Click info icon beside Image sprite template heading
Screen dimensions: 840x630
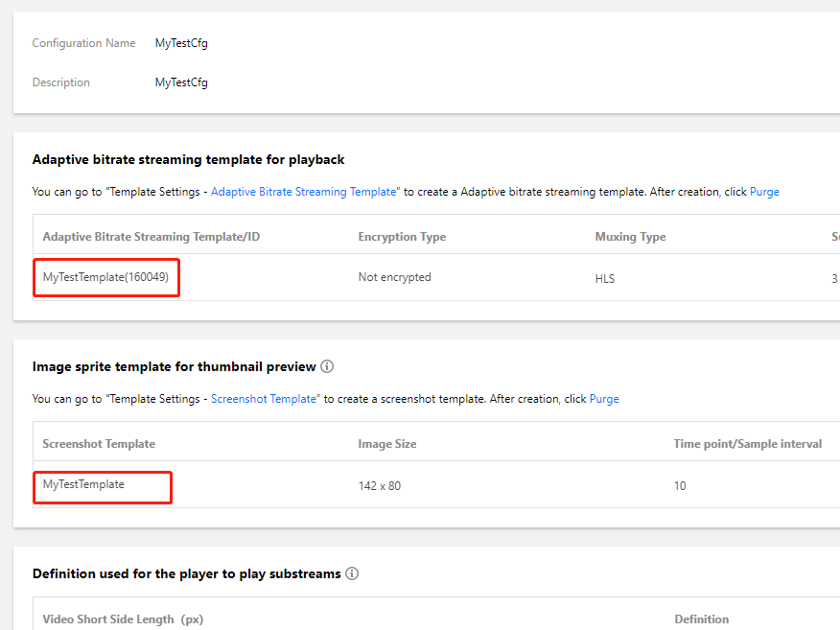(327, 366)
